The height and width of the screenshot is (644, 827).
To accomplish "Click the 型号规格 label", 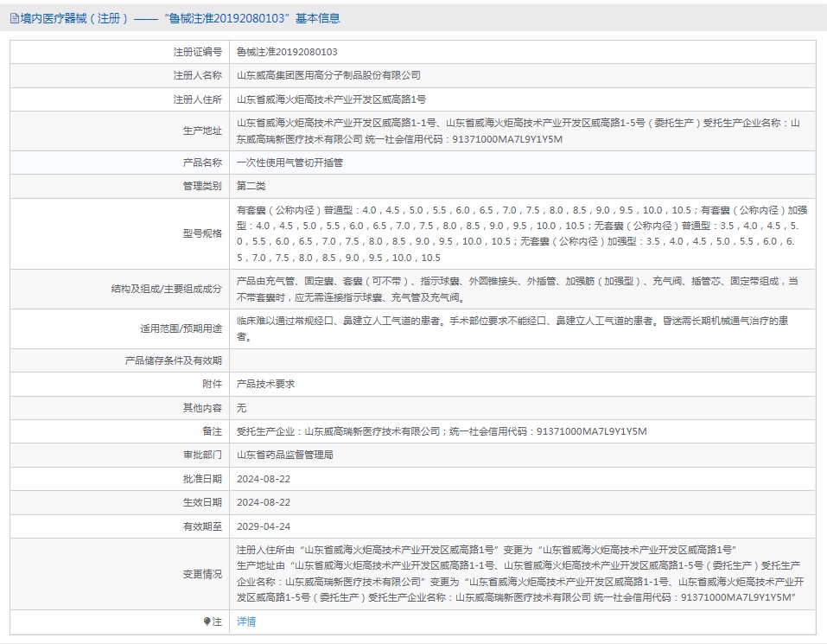I will click(x=202, y=233).
